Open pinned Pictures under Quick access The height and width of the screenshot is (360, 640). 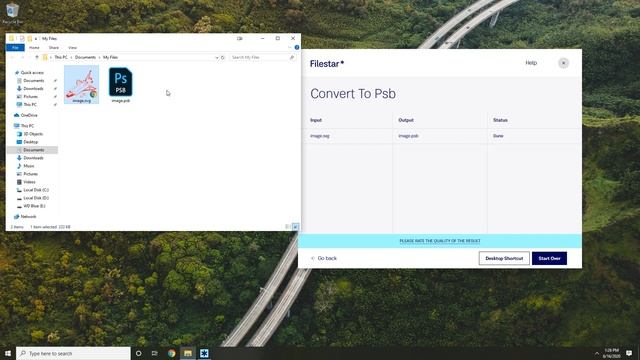tap(31, 97)
